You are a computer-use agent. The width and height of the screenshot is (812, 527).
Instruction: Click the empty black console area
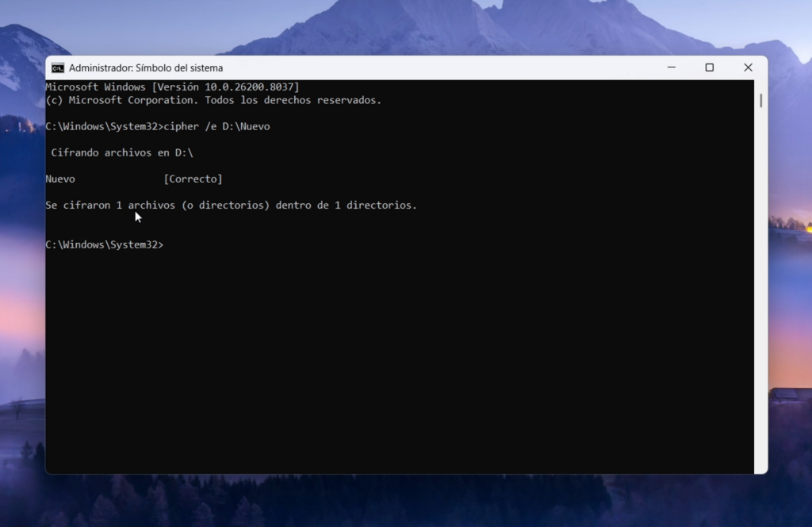396,357
